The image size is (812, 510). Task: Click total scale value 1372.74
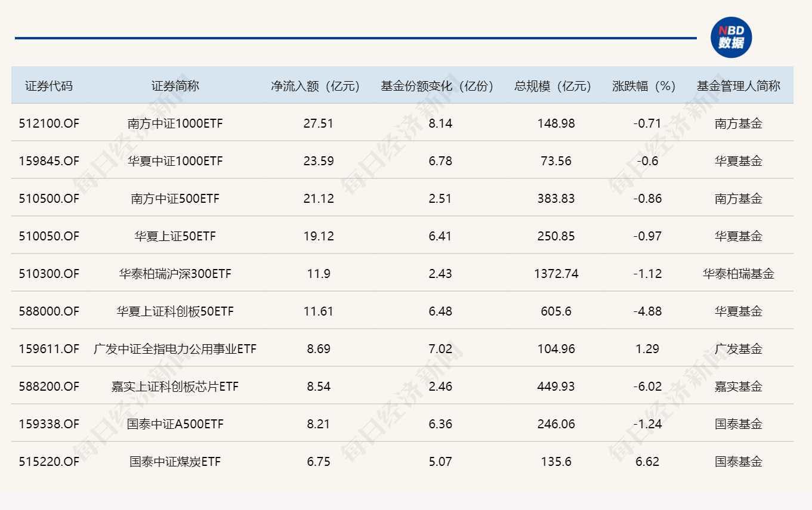click(x=555, y=274)
